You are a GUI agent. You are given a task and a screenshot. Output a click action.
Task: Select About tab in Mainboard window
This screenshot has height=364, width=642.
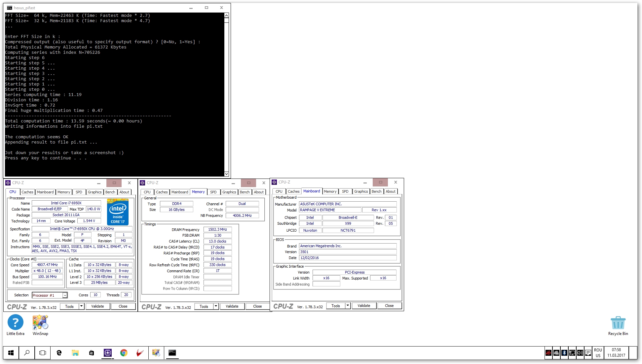391,191
